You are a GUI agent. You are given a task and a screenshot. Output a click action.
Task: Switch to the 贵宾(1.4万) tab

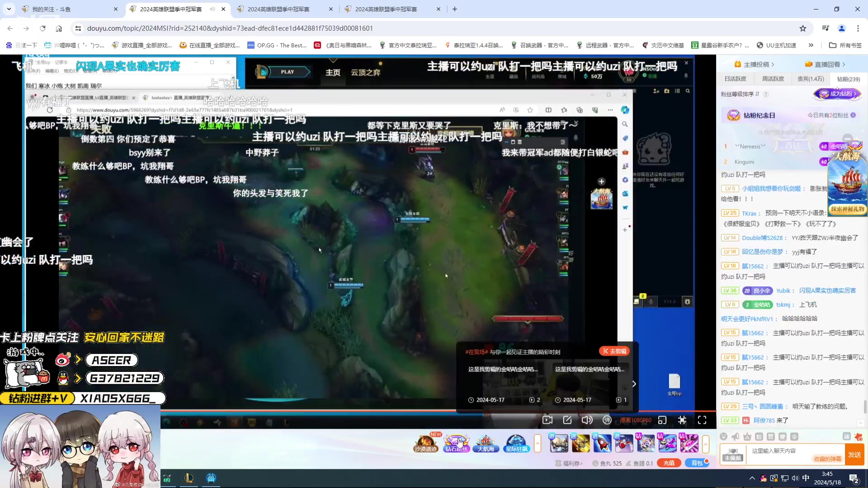pyautogui.click(x=811, y=79)
